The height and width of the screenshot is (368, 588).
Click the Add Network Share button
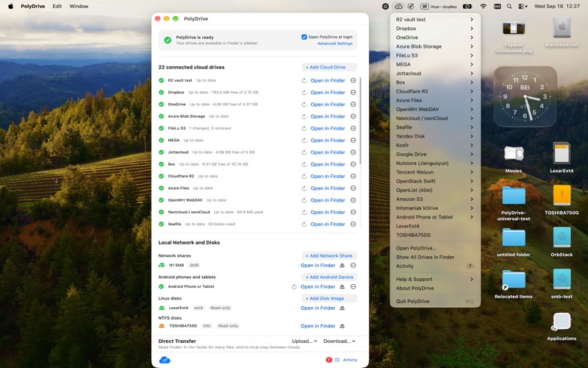click(329, 255)
